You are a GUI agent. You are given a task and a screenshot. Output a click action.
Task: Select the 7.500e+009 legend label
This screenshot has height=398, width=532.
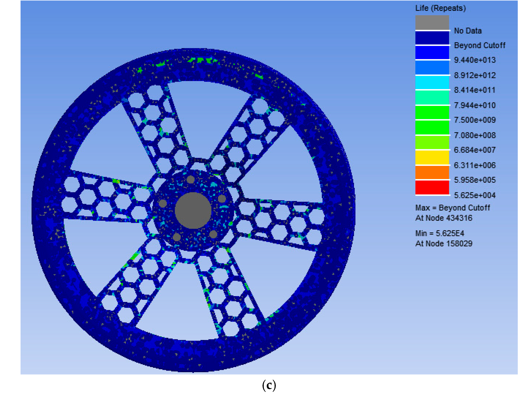click(x=475, y=120)
